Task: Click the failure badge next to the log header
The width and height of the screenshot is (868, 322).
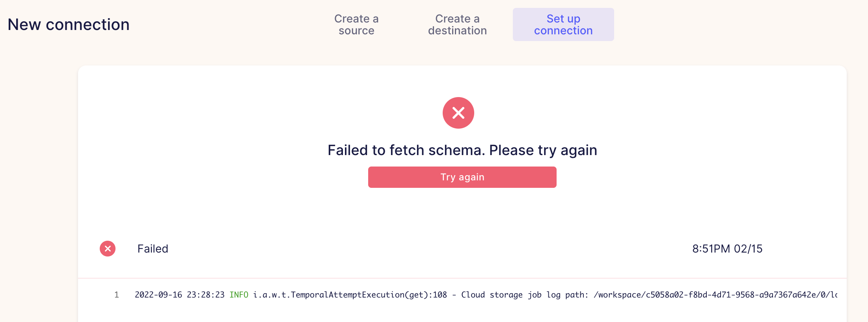Action: (107, 249)
